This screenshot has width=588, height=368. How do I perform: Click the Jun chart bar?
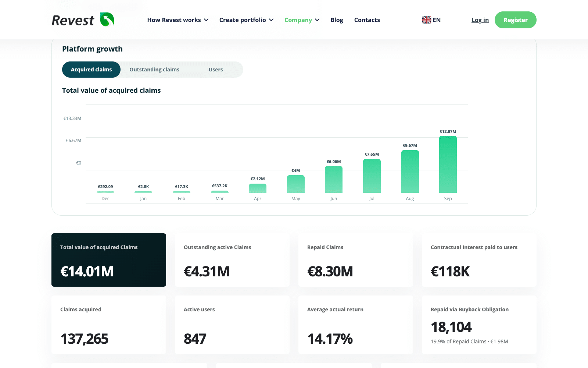click(334, 180)
